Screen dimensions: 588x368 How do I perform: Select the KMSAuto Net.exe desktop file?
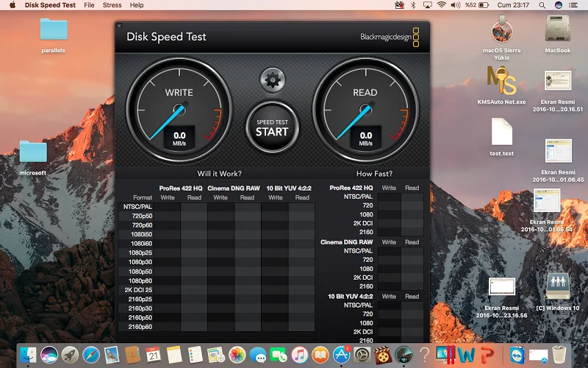tap(501, 81)
